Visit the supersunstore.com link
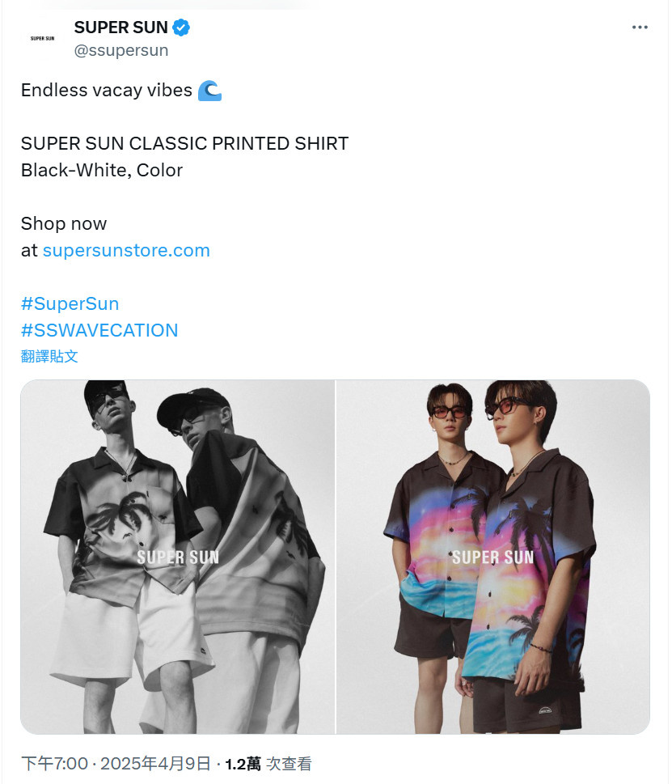Screen dimensions: 672x784 tap(126, 250)
